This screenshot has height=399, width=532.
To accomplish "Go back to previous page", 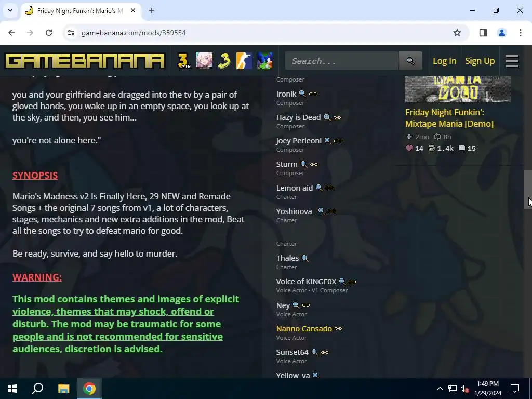I will tap(11, 33).
